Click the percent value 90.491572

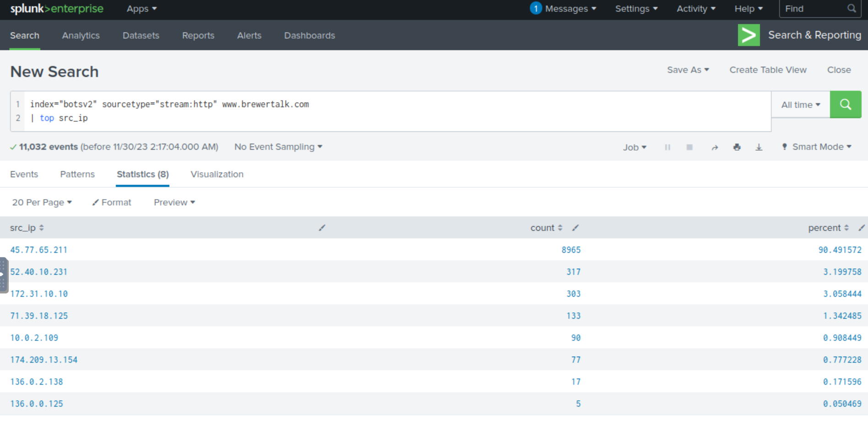click(x=840, y=250)
